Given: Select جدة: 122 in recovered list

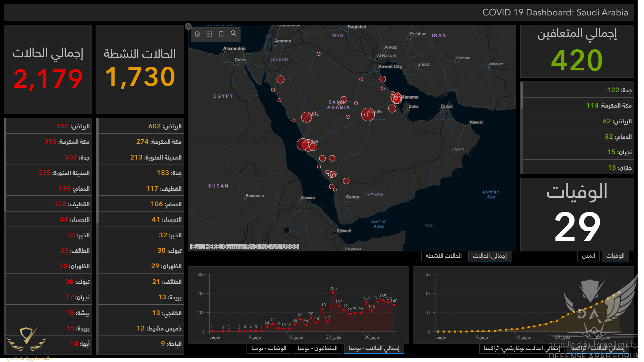Looking at the screenshot, I should (x=578, y=90).
